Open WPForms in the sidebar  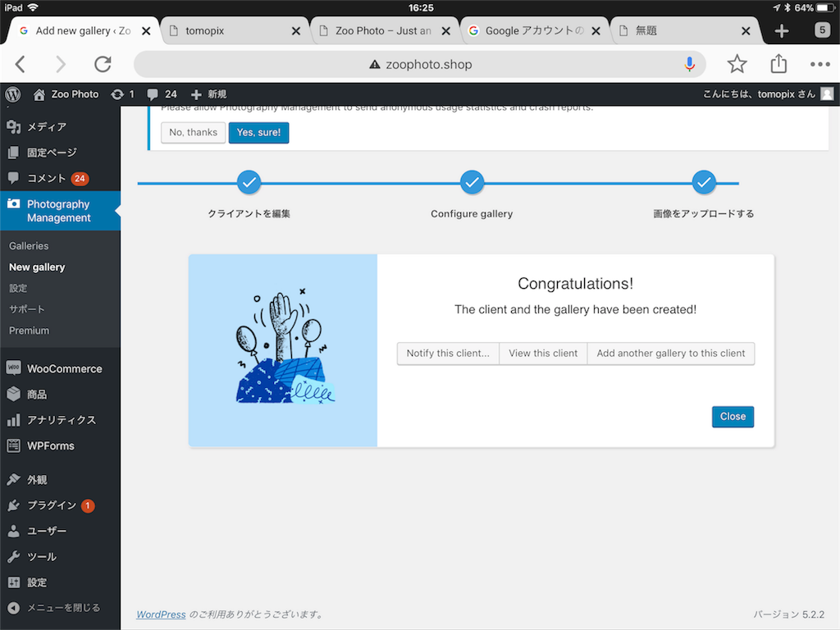point(60,445)
